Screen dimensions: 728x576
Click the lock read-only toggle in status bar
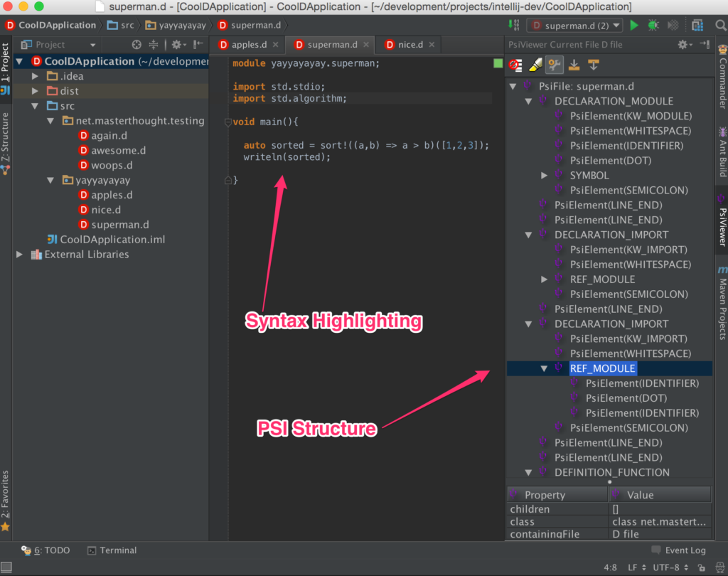pos(702,567)
